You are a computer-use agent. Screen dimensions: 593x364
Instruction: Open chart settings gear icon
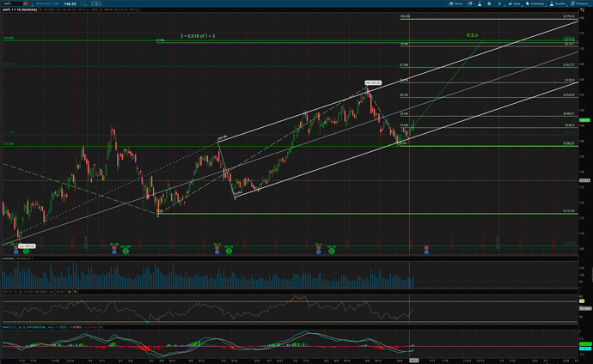pyautogui.click(x=489, y=3)
